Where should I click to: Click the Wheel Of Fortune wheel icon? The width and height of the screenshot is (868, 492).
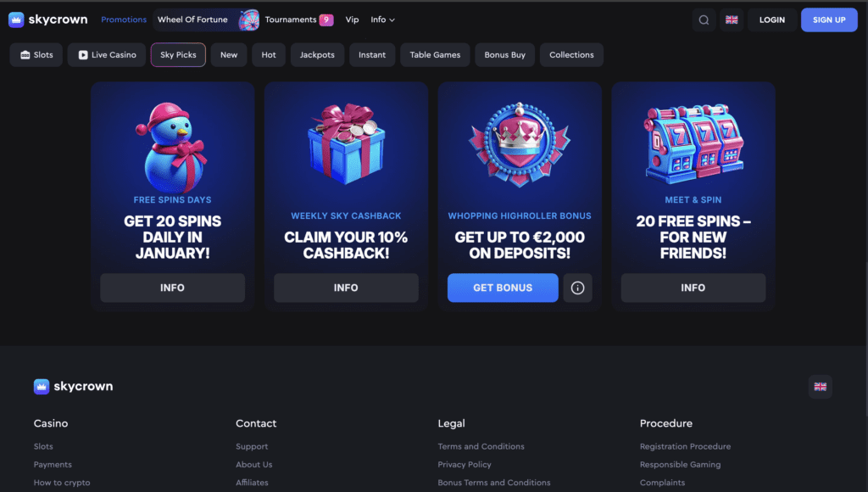[248, 20]
